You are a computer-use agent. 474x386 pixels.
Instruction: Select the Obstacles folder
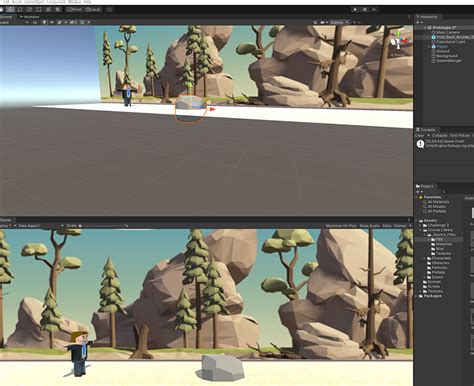440,263
